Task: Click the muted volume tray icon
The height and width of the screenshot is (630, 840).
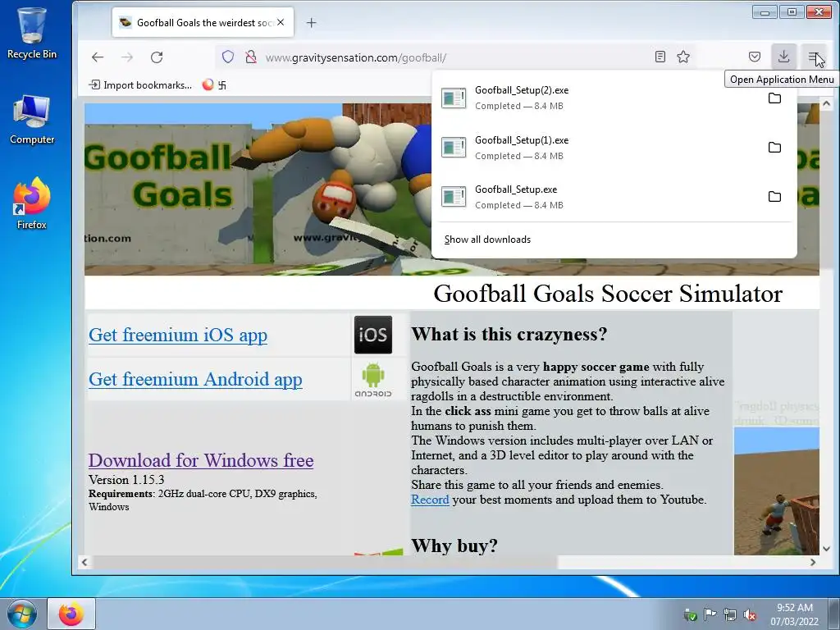Action: pos(750,615)
